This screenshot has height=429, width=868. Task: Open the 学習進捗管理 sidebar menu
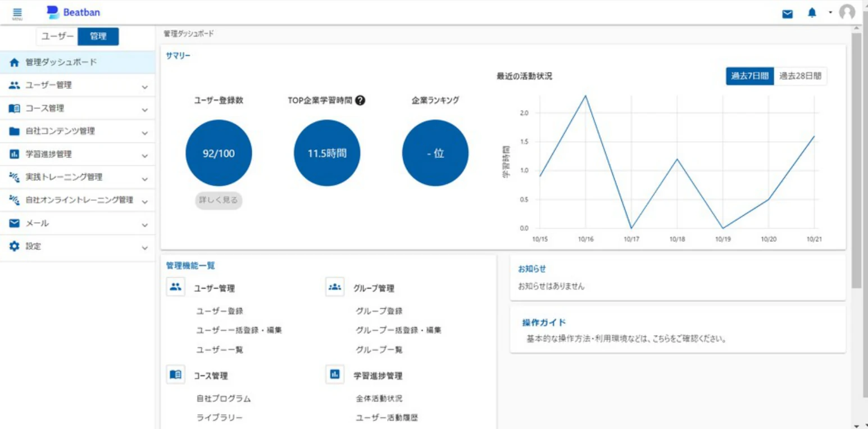(78, 154)
